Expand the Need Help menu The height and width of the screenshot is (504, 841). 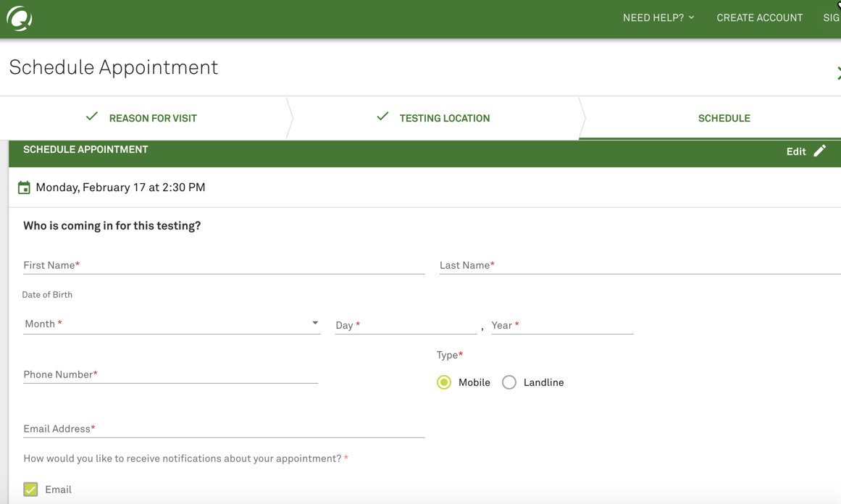pos(658,17)
